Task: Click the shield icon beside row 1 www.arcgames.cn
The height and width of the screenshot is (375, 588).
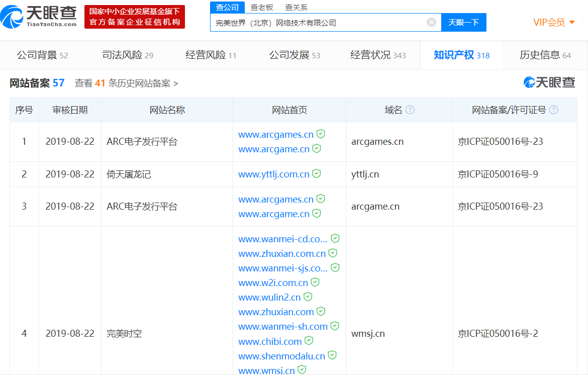Action: pos(321,134)
